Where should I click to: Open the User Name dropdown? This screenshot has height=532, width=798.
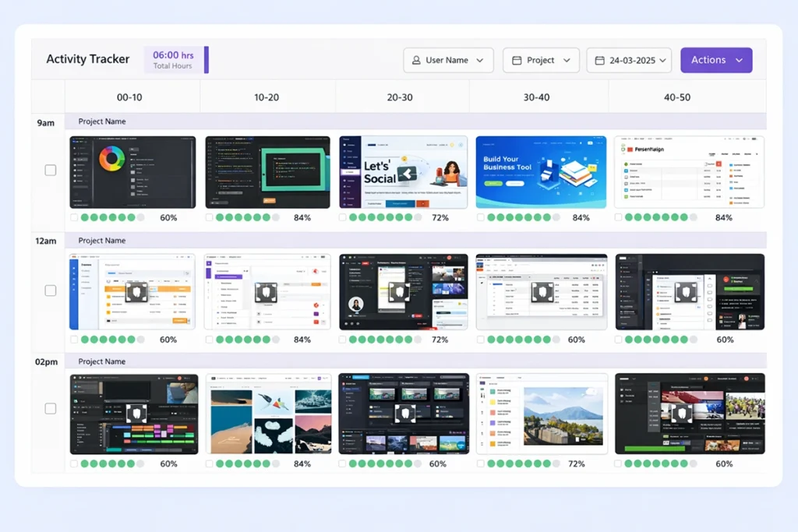448,61
